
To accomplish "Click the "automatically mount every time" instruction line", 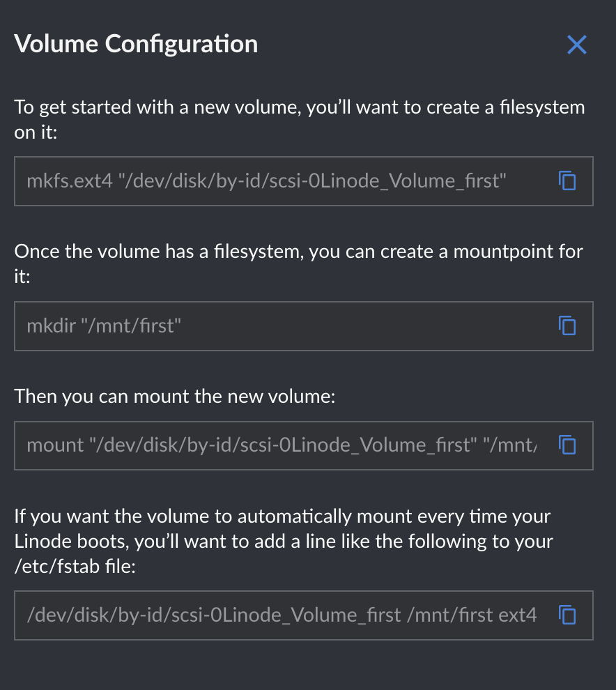I will tap(282, 516).
